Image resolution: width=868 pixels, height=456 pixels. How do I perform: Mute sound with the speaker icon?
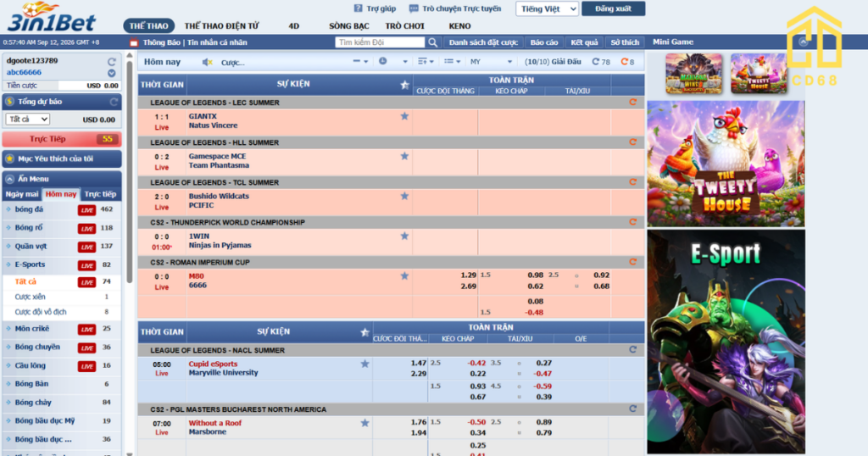207,62
